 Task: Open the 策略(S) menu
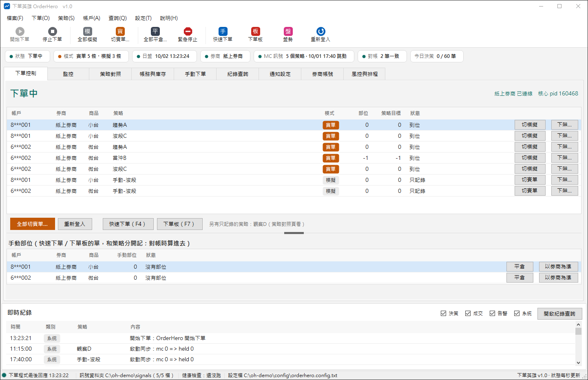coord(66,18)
